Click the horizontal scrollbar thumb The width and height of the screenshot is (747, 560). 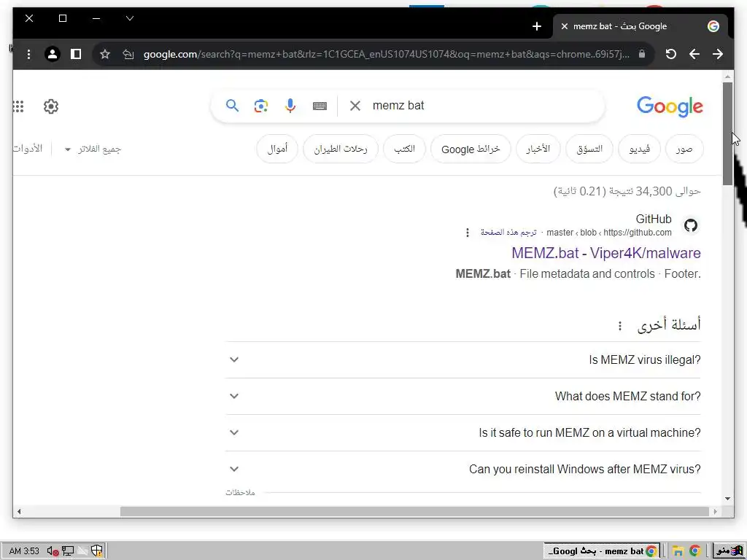(x=414, y=511)
